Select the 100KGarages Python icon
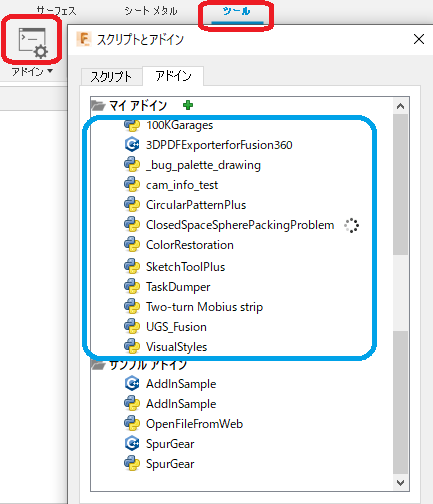Image resolution: width=433 pixels, height=504 pixels. (x=132, y=125)
